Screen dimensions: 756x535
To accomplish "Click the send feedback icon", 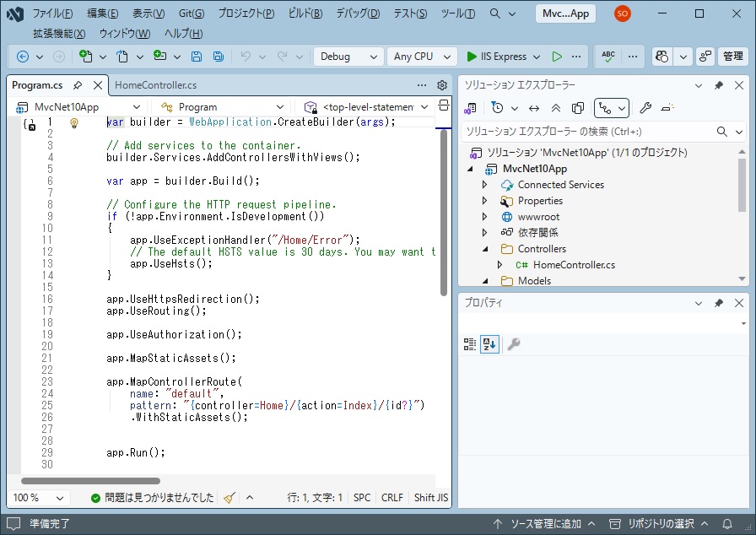I will click(704, 57).
